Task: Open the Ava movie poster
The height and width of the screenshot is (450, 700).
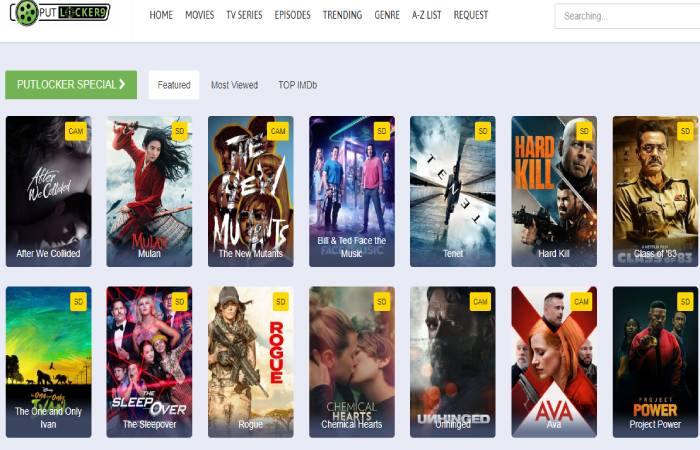Action: (x=554, y=362)
